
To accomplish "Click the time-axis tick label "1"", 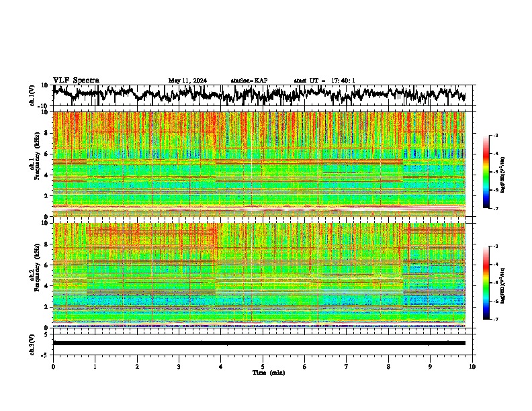I will pos(95,367).
